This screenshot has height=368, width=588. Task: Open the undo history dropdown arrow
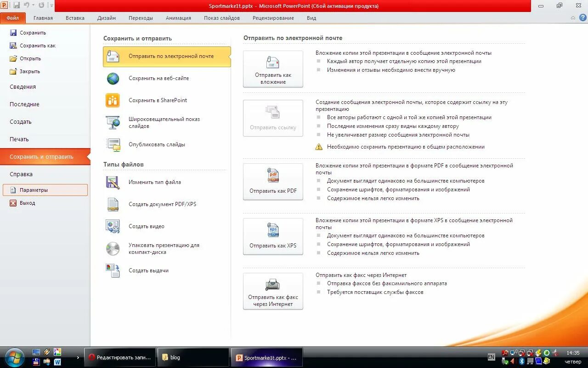(33, 6)
